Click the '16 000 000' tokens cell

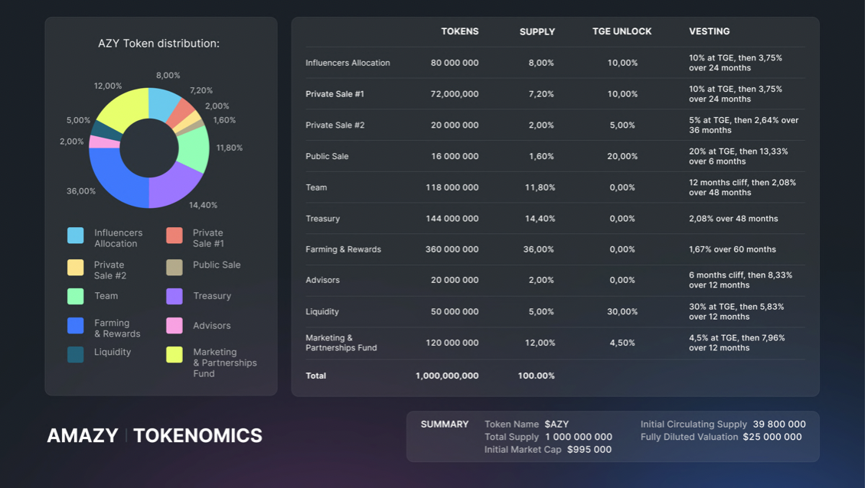click(455, 156)
